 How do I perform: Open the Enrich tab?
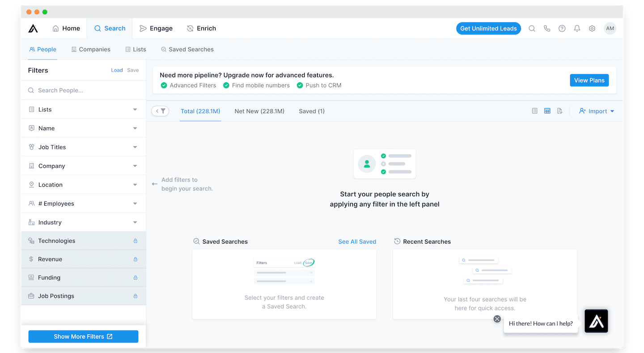click(x=202, y=28)
